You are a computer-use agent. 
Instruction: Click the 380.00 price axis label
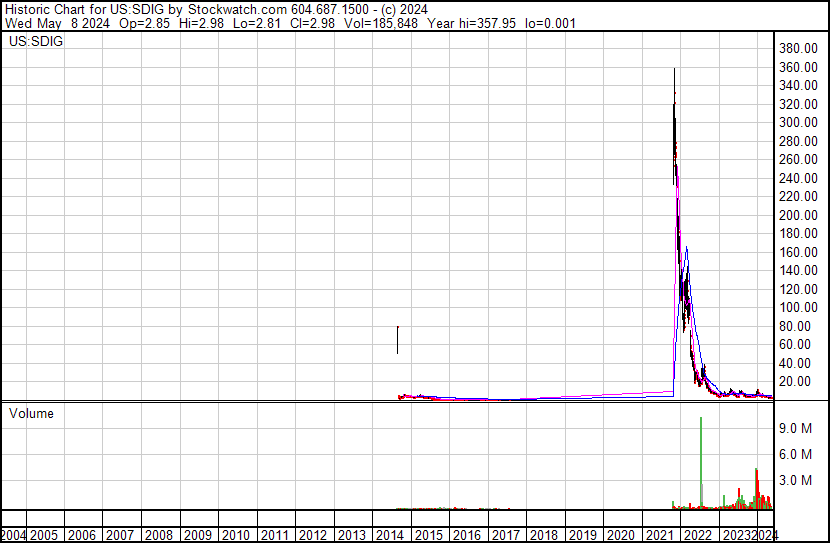point(798,48)
